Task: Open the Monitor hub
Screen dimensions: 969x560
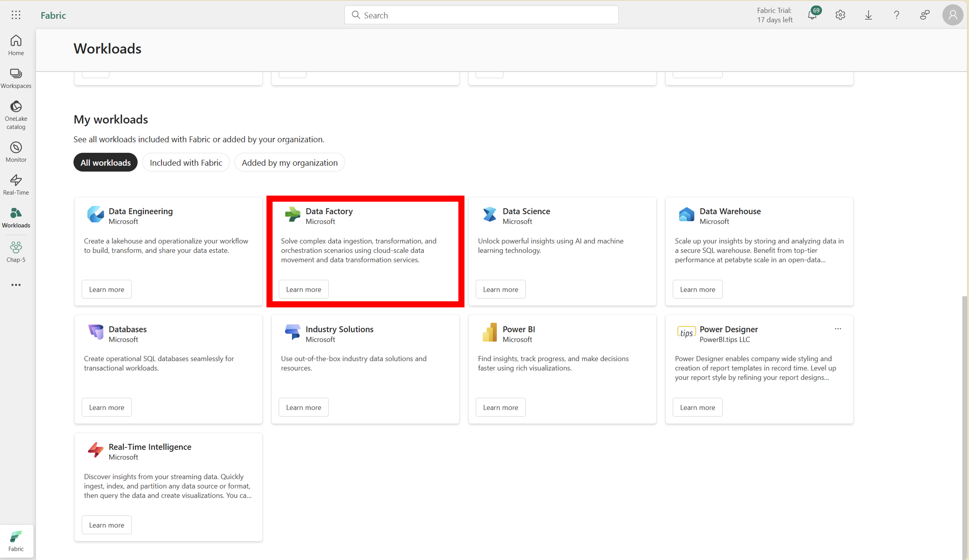Action: (16, 152)
